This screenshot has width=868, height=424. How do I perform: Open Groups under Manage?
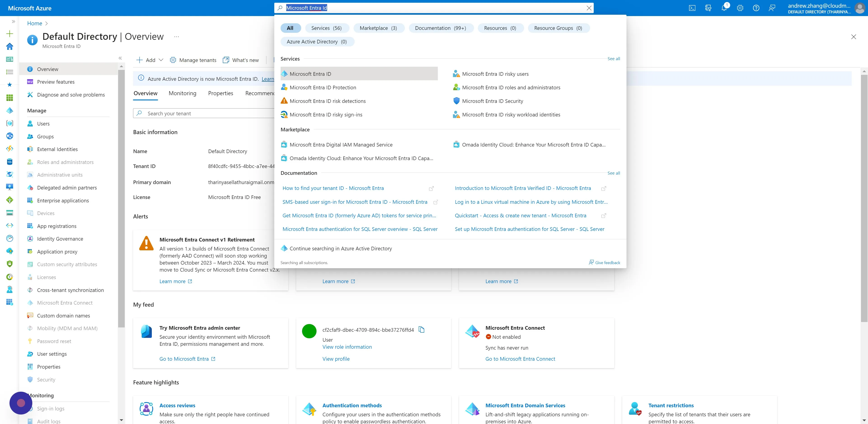point(69,136)
